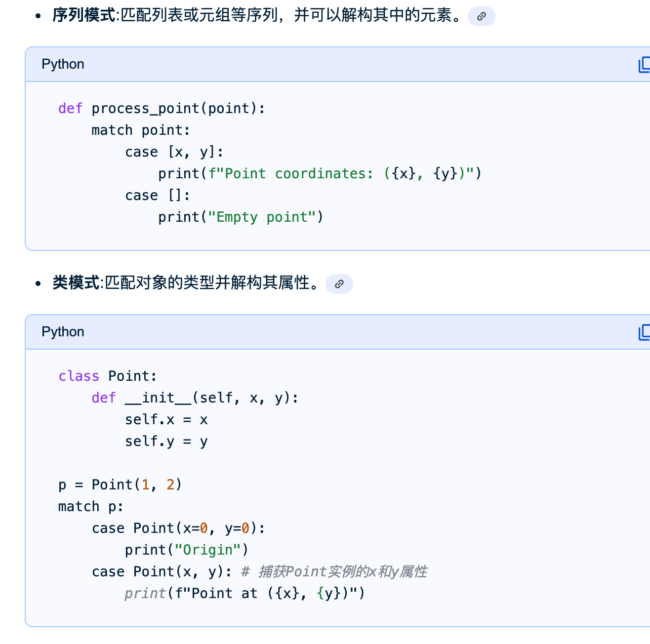Click the Python label above process_point code
The height and width of the screenshot is (644, 650).
pos(63,64)
